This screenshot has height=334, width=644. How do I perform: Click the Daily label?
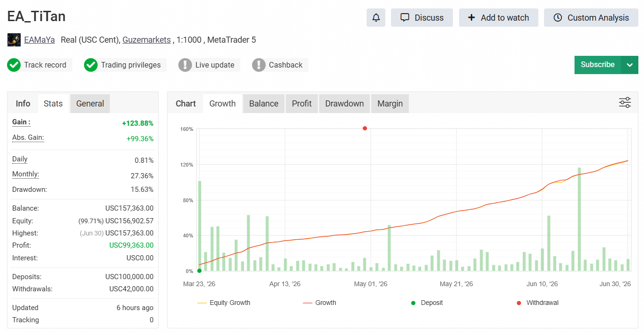pyautogui.click(x=20, y=159)
